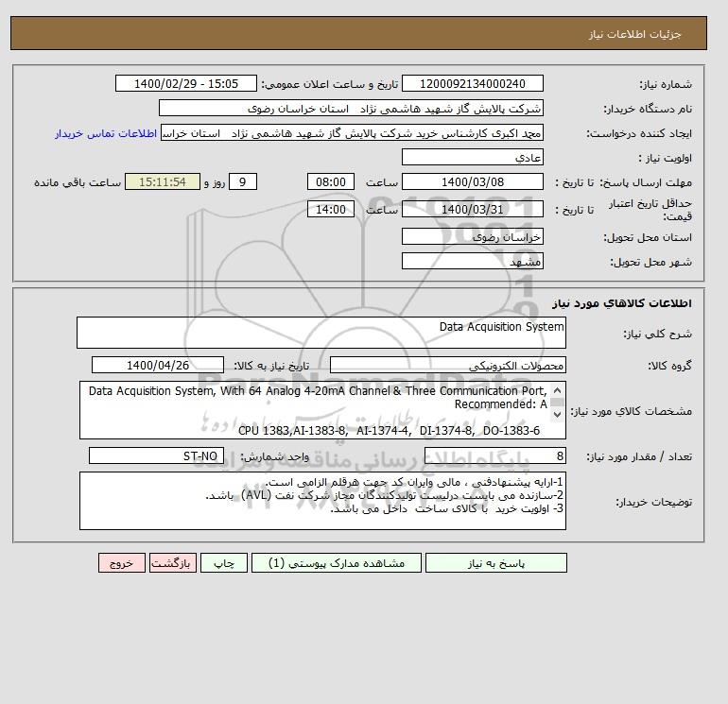Click the محصولات الکترونیکی goods group field
This screenshot has width=728, height=704.
(x=447, y=365)
